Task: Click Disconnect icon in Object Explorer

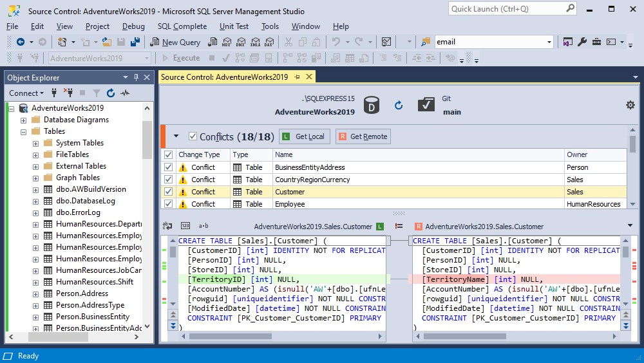Action: (68, 93)
